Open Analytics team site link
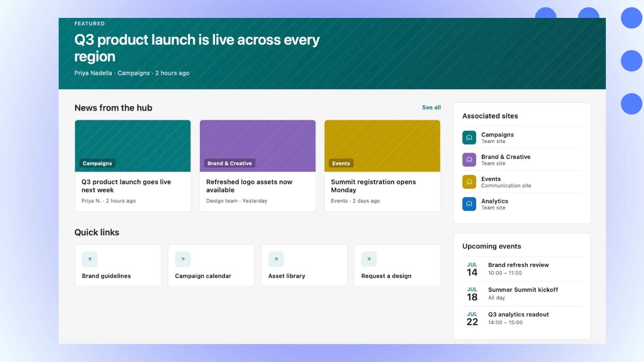644x362 pixels. pyautogui.click(x=522, y=204)
